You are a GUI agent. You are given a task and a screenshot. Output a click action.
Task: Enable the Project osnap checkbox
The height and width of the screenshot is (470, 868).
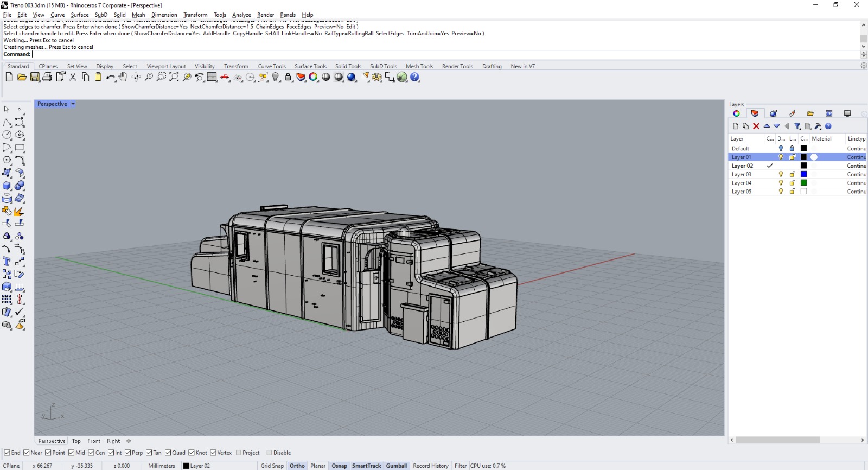click(x=239, y=453)
